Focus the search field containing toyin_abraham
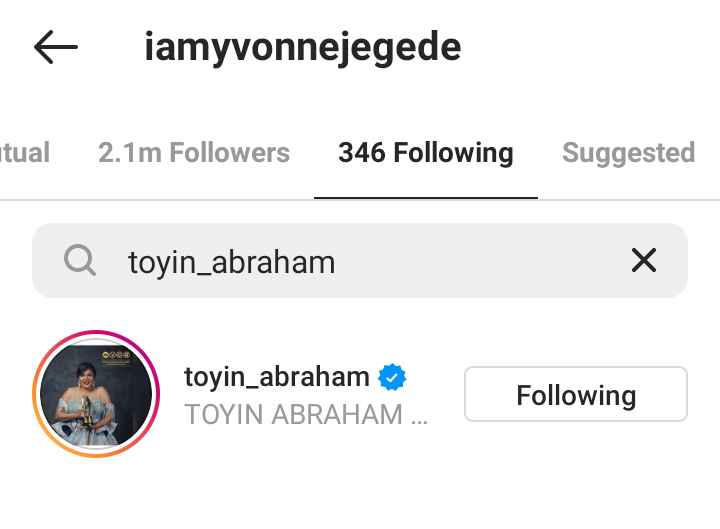 360,260
